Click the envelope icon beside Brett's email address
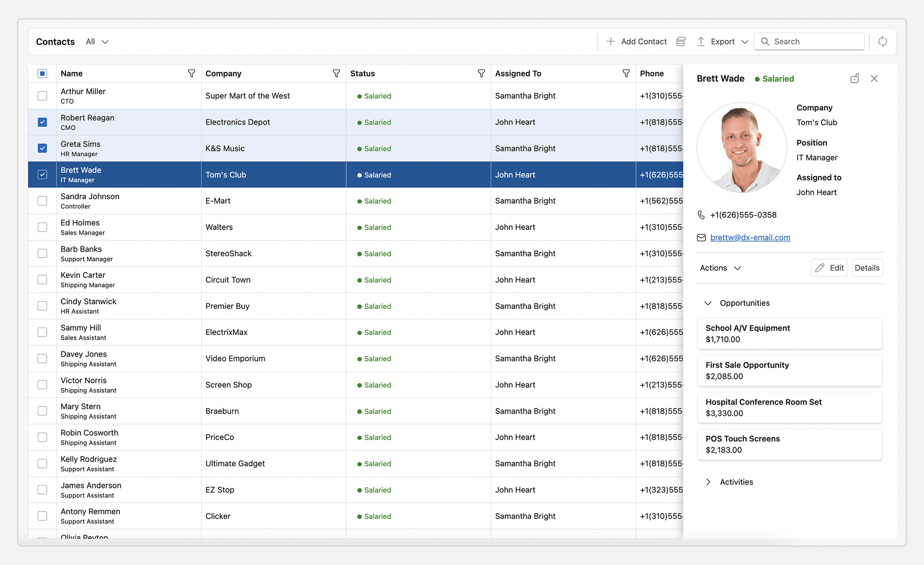This screenshot has height=565, width=924. pos(701,237)
